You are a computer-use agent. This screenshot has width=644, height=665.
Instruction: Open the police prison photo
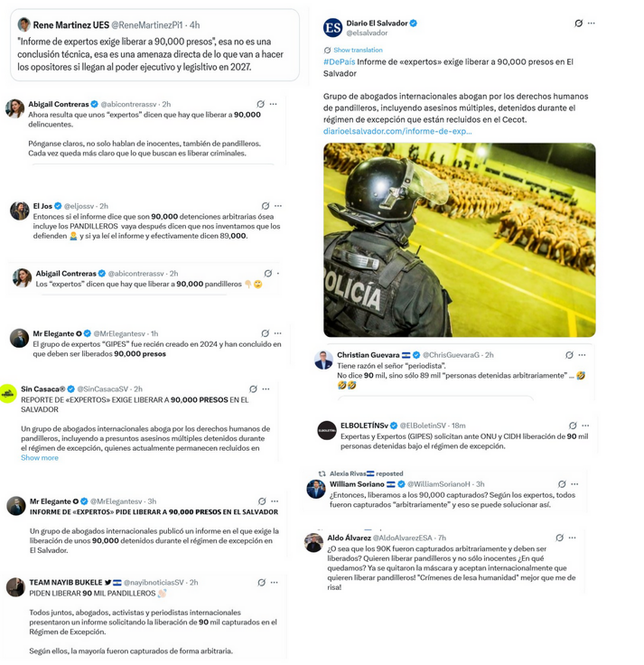click(x=459, y=240)
